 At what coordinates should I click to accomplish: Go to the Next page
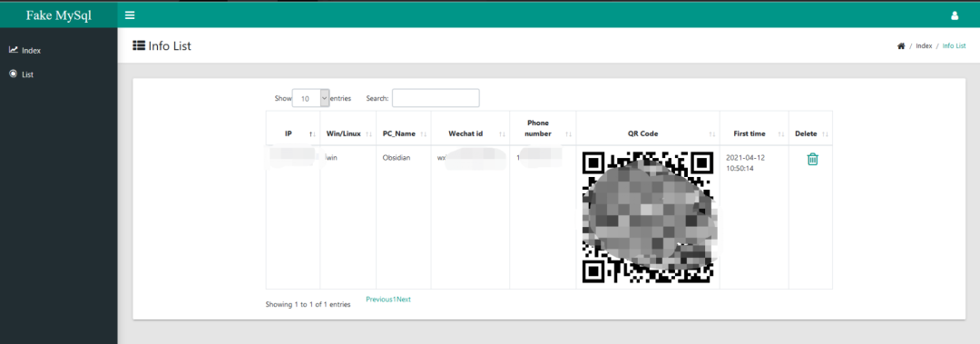point(404,299)
